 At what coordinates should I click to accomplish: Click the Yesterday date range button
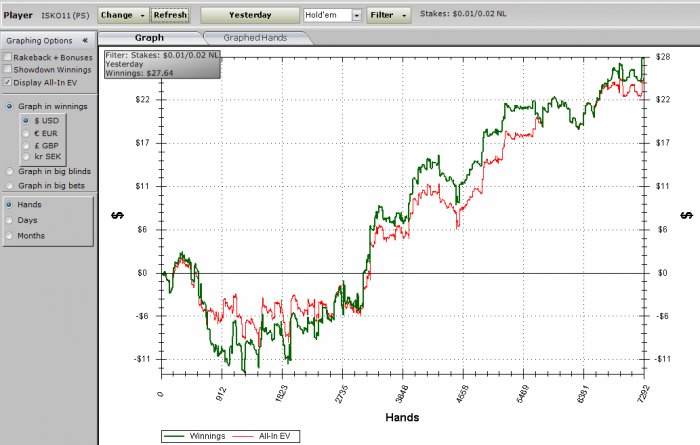250,15
